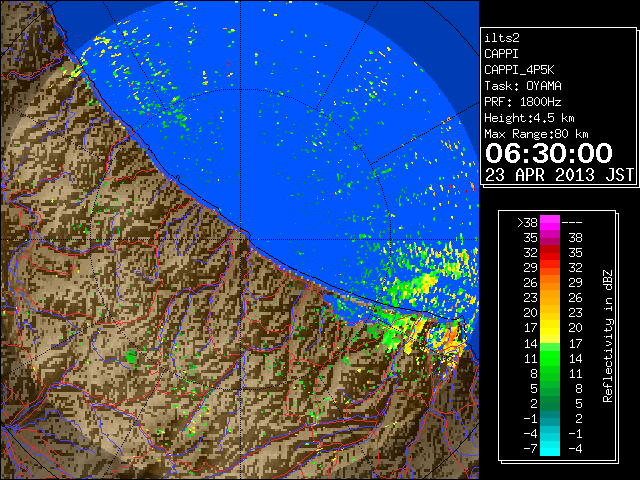Viewport: 640px width, 480px height.
Task: Click the 'CAPPI_4P5K' product name
Action: coord(519,70)
